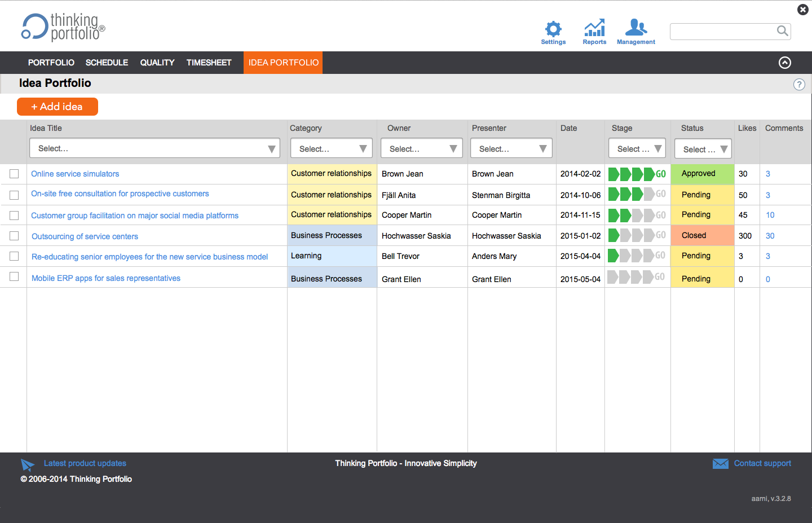Collapse the header with the up-arrow icon
This screenshot has height=523, width=812.
[785, 63]
